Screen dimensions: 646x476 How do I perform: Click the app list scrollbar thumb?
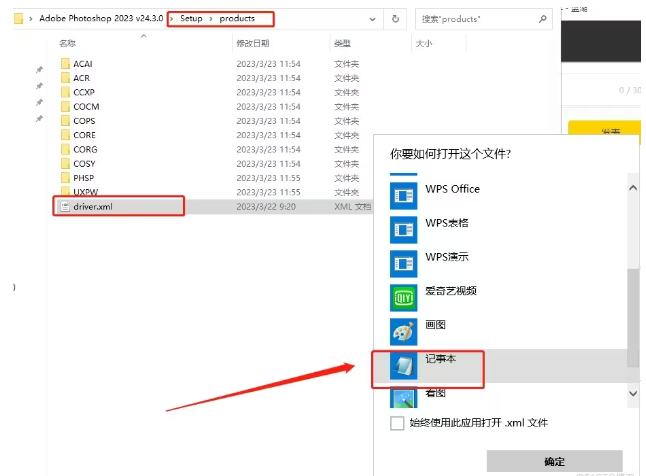(x=633, y=317)
